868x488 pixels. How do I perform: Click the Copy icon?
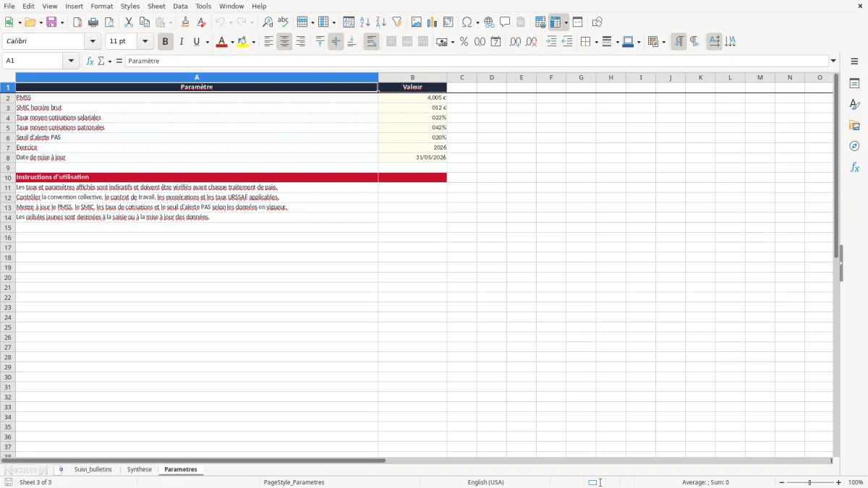click(x=145, y=22)
